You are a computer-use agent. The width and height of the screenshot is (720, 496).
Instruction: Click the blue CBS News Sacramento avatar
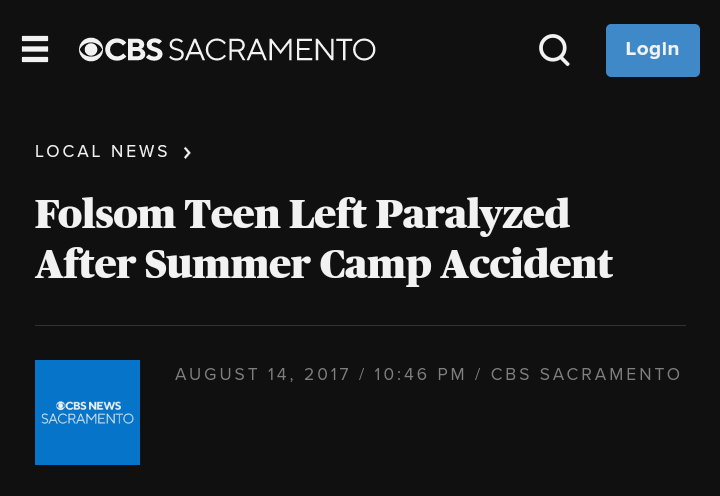tap(87, 412)
